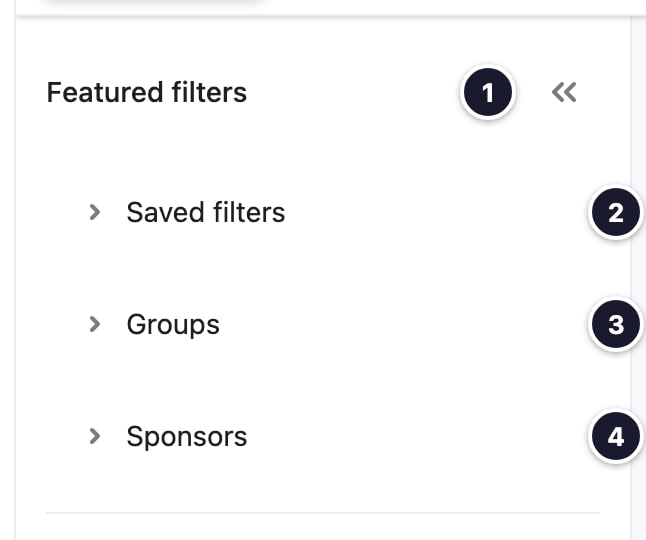Click empty space right of Groups label
Image resolution: width=646 pixels, height=540 pixels.
point(404,325)
